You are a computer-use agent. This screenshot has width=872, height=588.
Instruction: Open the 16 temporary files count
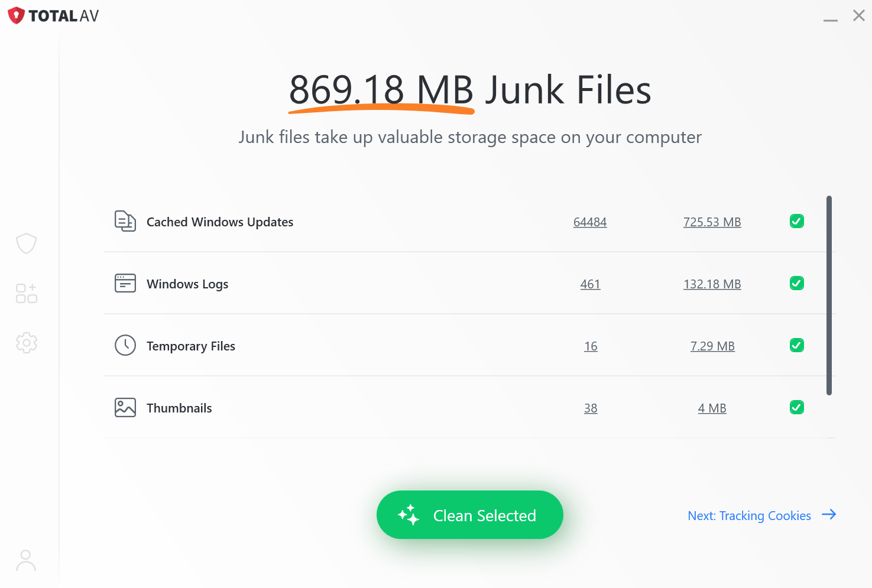tap(591, 346)
